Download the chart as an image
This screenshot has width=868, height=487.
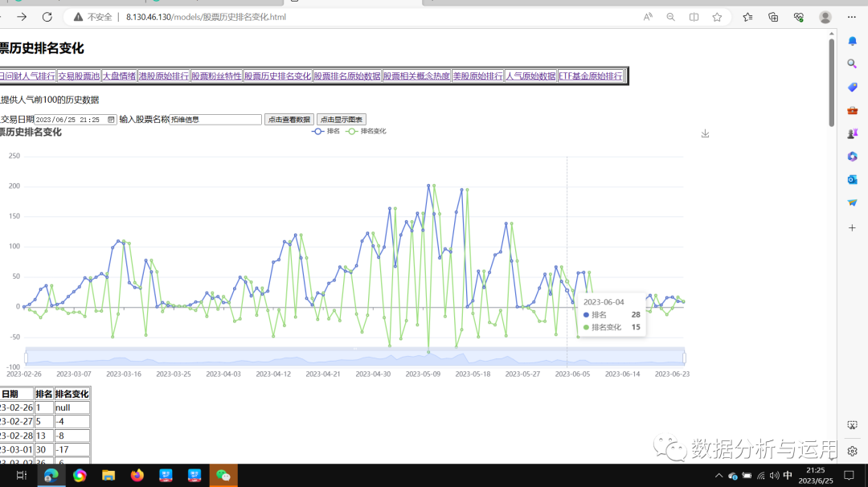[x=706, y=133]
